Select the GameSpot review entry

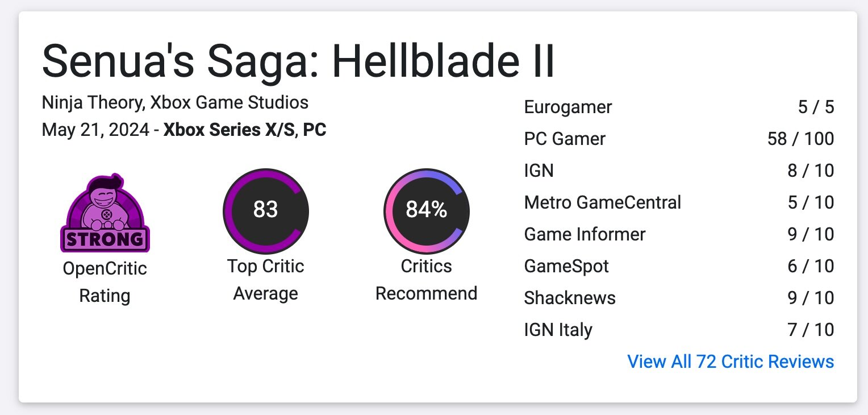coord(566,266)
